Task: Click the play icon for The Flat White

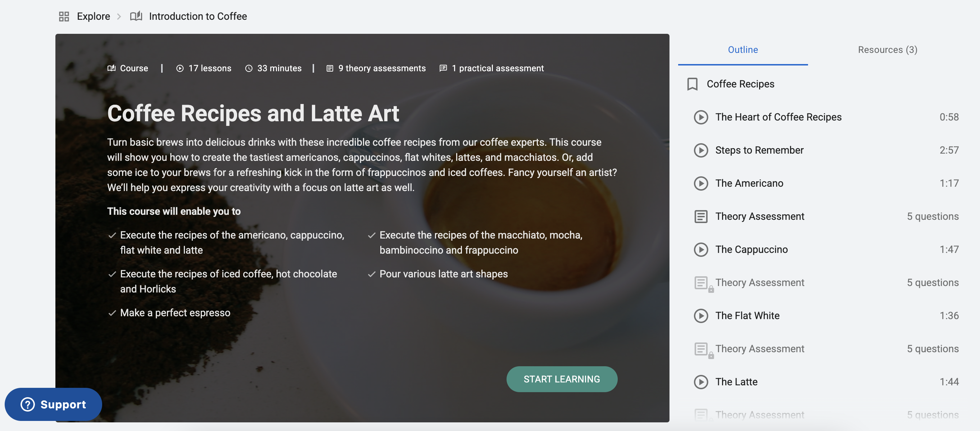Action: [x=701, y=316]
